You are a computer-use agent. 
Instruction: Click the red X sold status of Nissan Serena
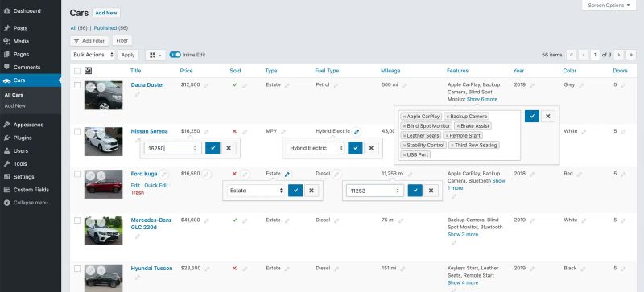pyautogui.click(x=234, y=131)
